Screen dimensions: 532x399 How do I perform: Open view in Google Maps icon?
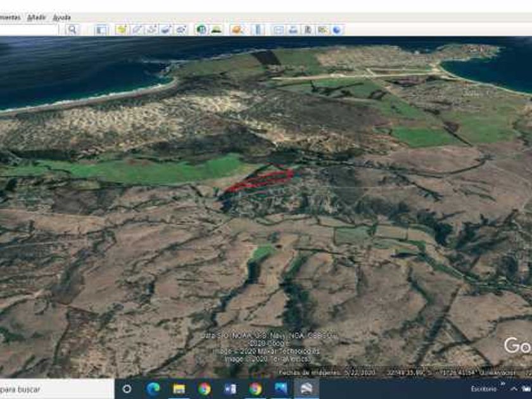(322, 29)
